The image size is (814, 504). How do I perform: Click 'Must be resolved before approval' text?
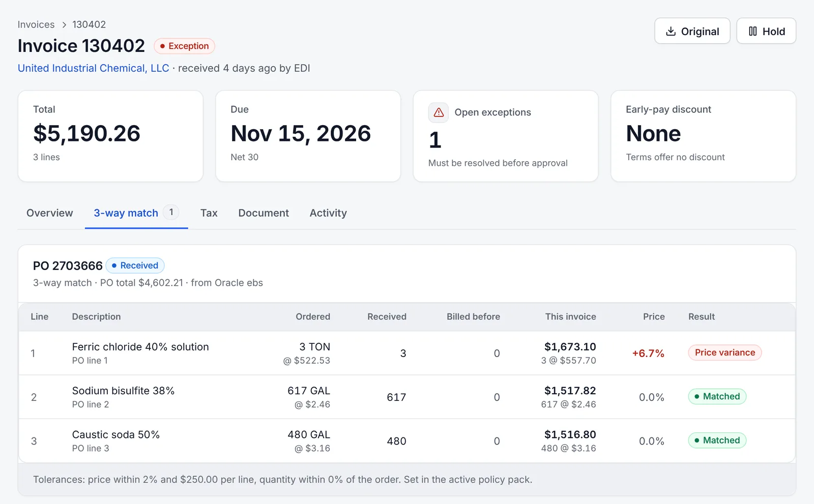[498, 163]
